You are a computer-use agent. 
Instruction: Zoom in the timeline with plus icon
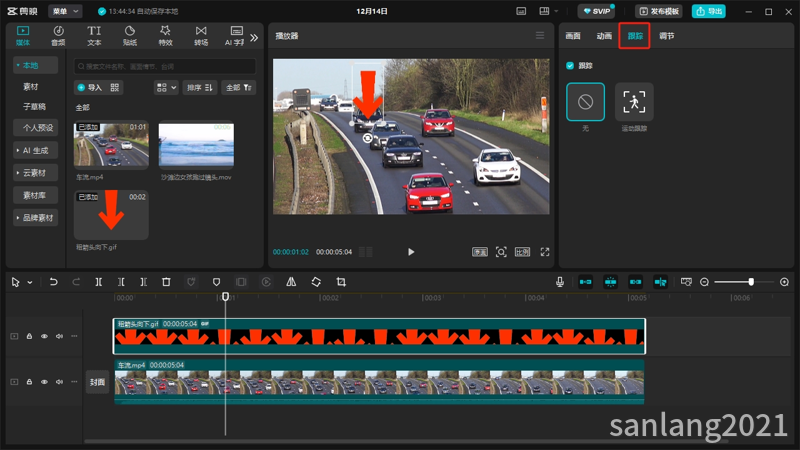[784, 282]
